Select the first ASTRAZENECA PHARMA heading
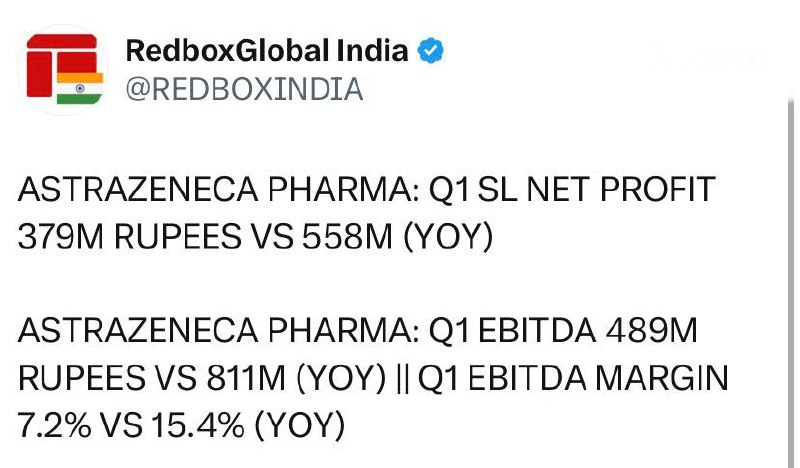The width and height of the screenshot is (800, 468). [x=218, y=189]
